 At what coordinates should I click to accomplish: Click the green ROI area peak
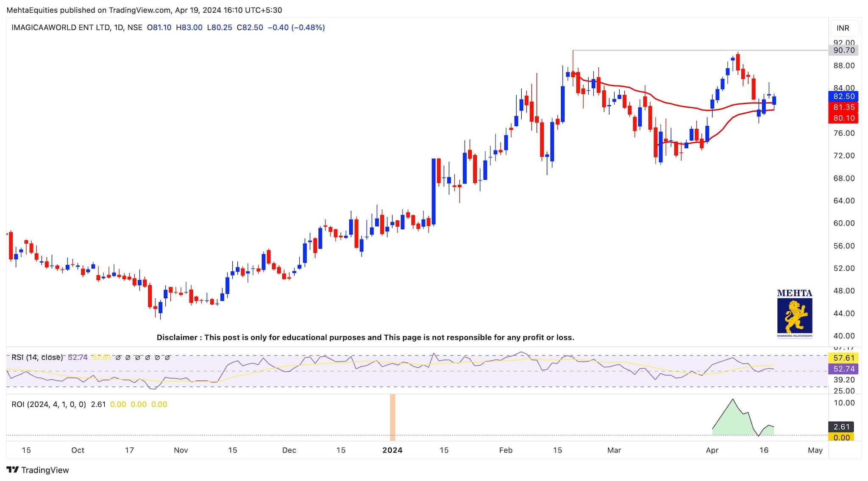click(732, 403)
